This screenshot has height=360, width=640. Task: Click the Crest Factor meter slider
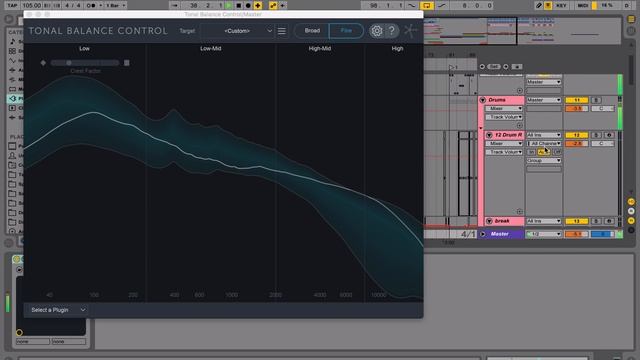[85, 63]
